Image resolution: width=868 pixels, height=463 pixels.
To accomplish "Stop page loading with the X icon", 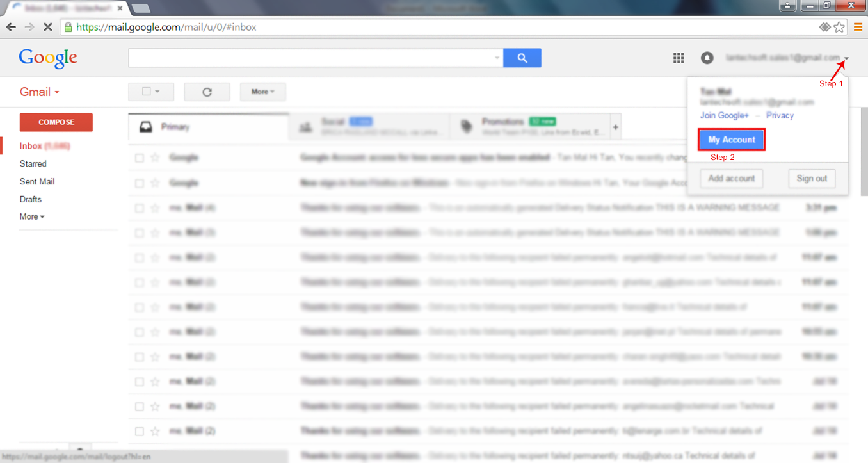I will click(x=48, y=28).
